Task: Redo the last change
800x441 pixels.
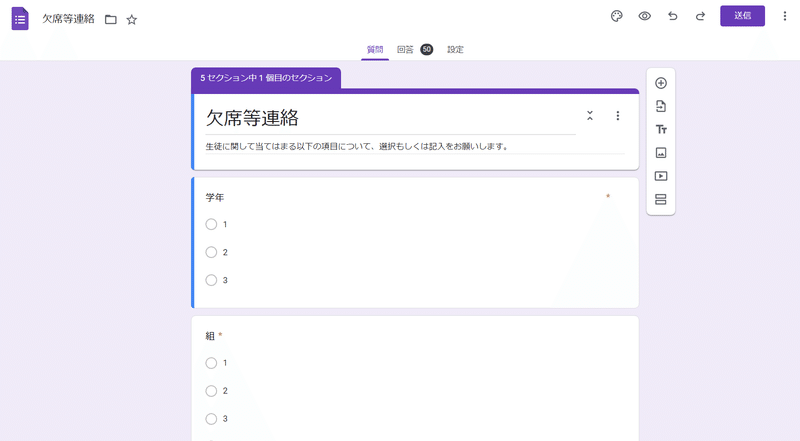Action: pyautogui.click(x=701, y=16)
